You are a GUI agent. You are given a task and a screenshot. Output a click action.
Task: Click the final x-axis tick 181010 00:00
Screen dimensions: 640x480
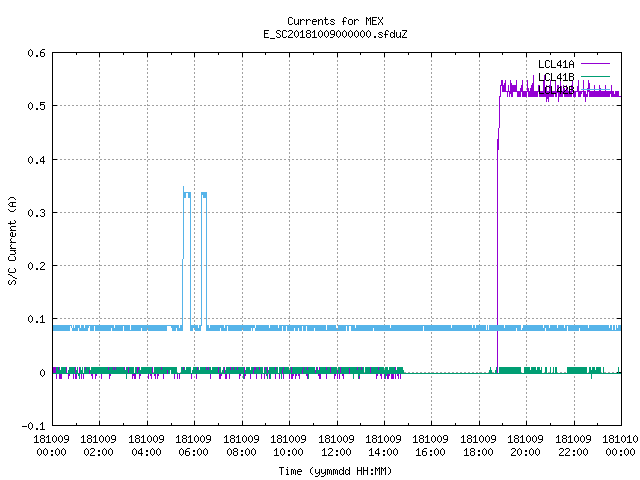coord(620,445)
